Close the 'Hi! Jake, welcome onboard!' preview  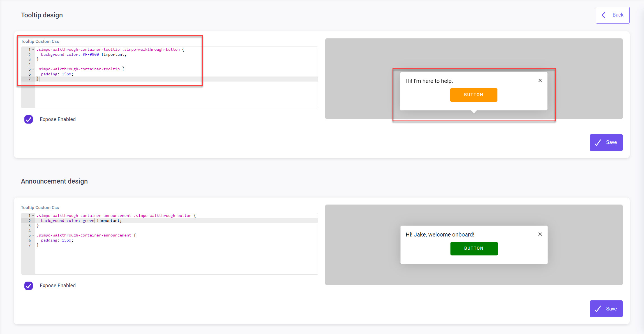(540, 234)
